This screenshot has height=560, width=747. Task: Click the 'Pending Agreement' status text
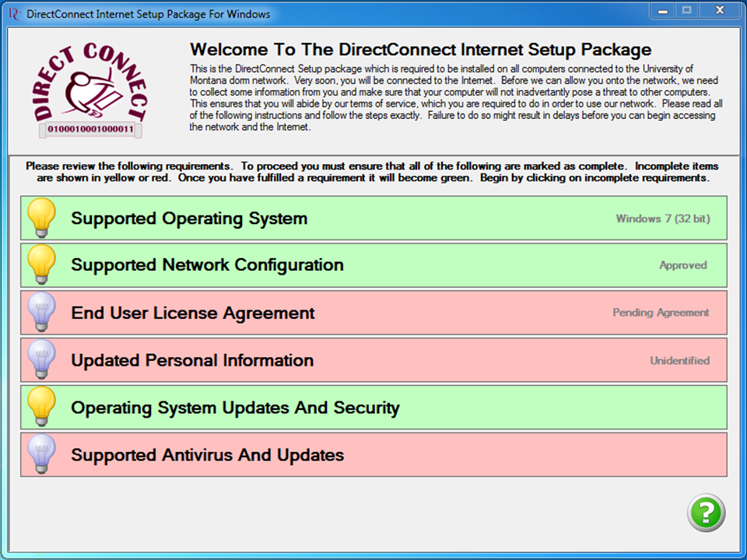661,313
